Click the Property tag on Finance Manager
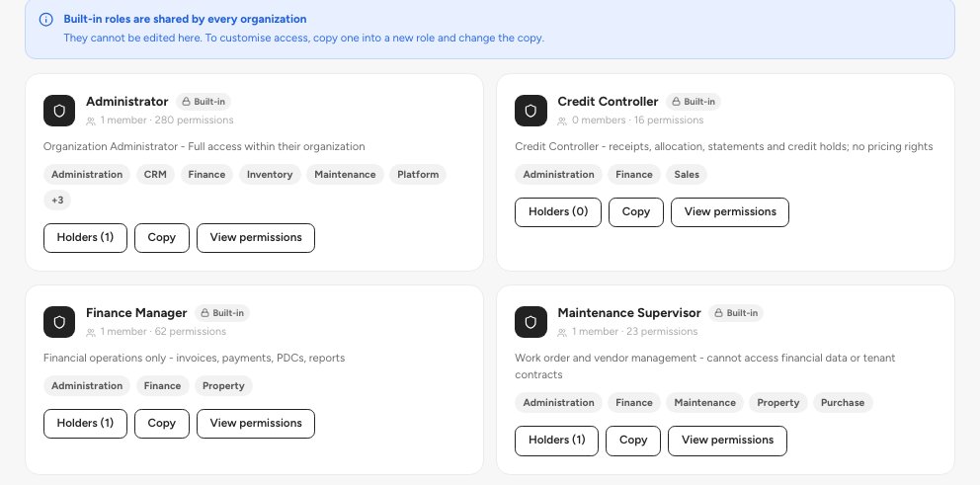 pos(223,385)
